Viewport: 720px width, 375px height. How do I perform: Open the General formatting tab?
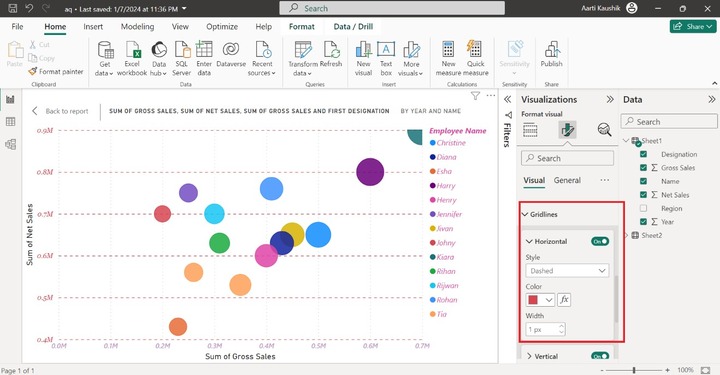(567, 180)
